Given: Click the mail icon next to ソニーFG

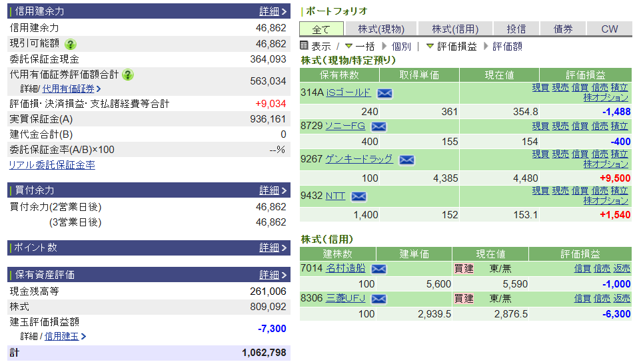Looking at the screenshot, I should tap(378, 126).
